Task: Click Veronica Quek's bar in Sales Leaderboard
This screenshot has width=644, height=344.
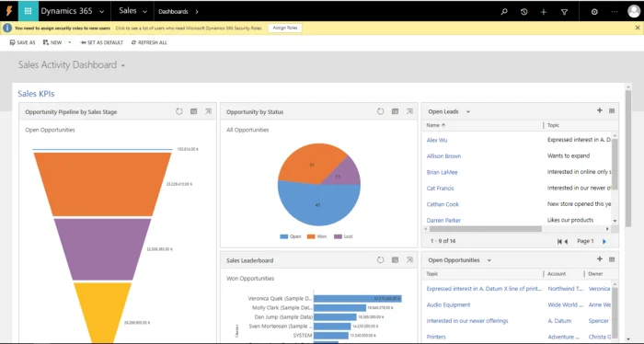Action: (x=358, y=298)
